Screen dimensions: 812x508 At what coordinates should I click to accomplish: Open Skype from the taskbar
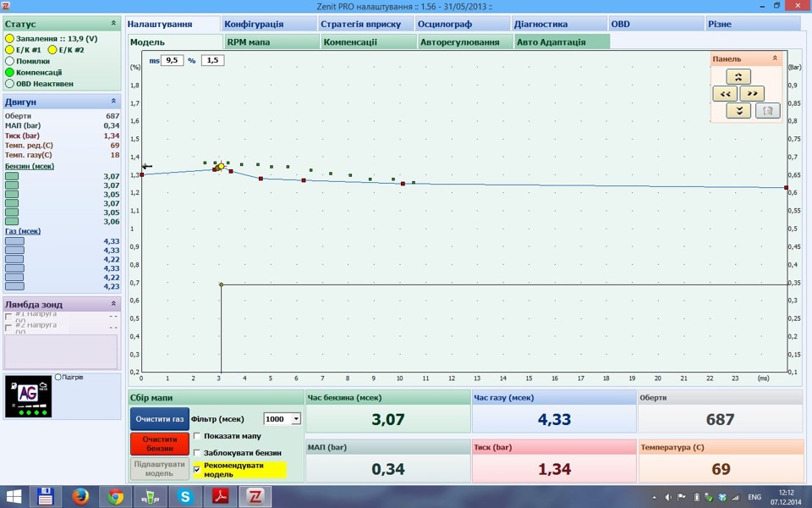185,497
